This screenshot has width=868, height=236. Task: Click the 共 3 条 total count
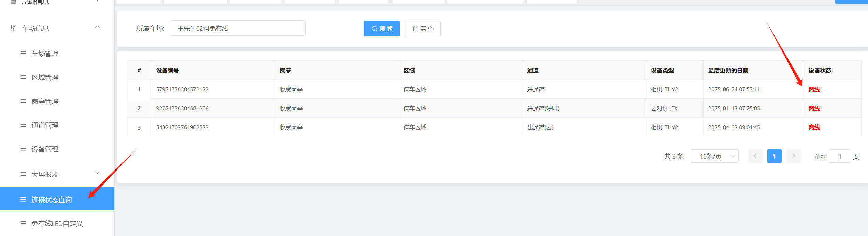[x=674, y=156]
